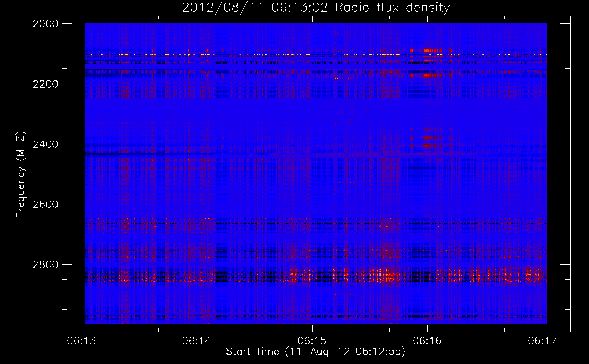Click the 2000 frequency axis label
This screenshot has width=589, height=364.
point(46,24)
